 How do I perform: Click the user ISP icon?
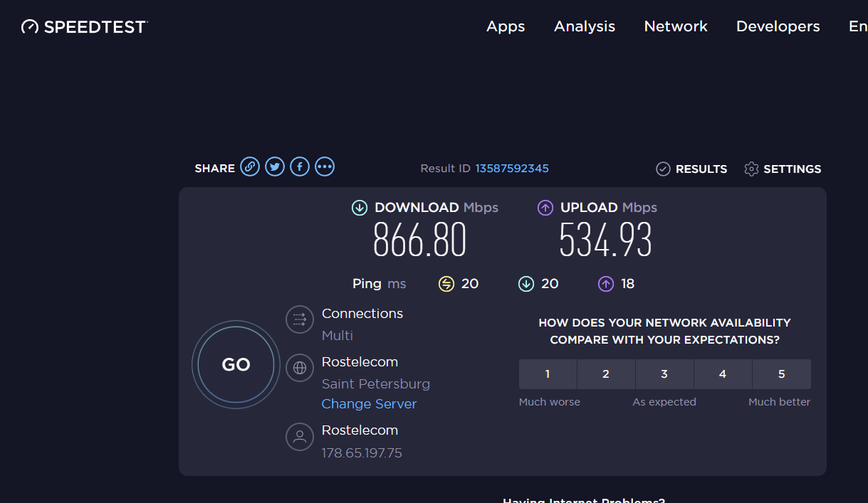tap(300, 436)
